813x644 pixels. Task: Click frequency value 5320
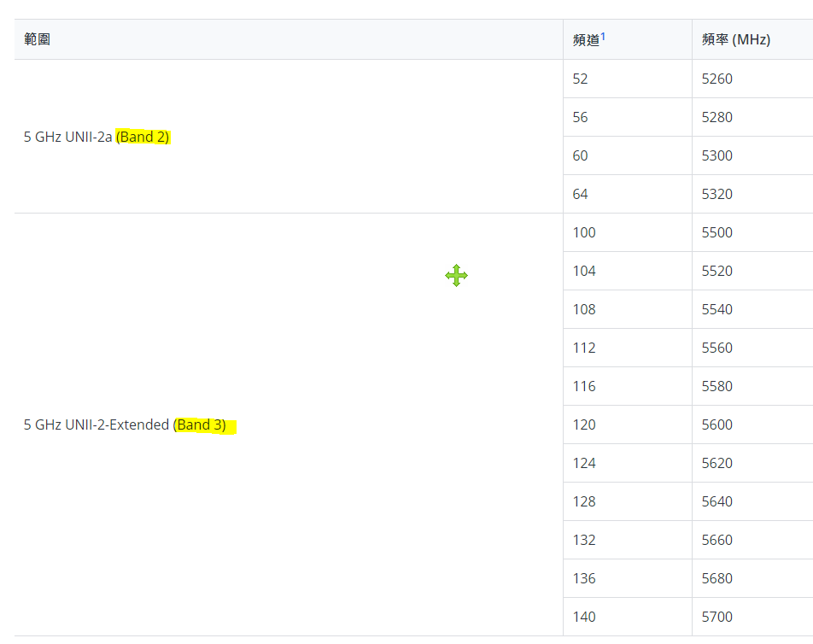tap(717, 194)
